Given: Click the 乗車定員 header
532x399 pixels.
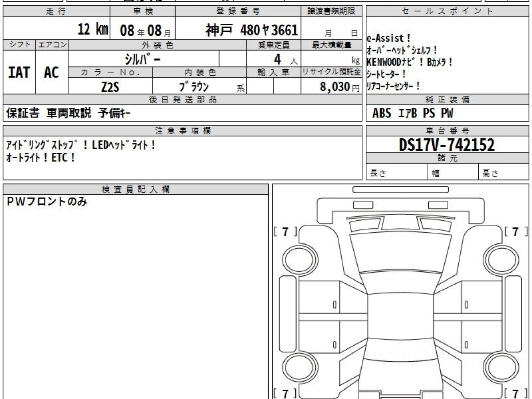Looking at the screenshot, I should click(x=274, y=45).
